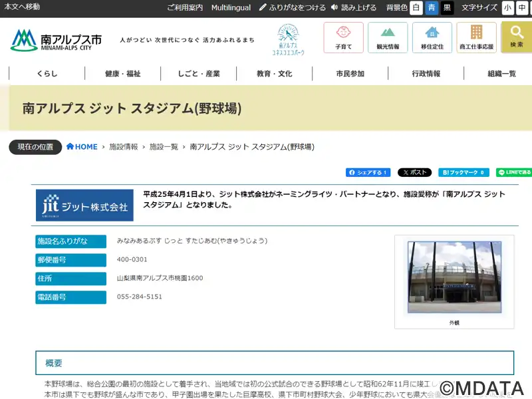Open the 行政情報 menu item
The image size is (532, 399).
point(426,74)
